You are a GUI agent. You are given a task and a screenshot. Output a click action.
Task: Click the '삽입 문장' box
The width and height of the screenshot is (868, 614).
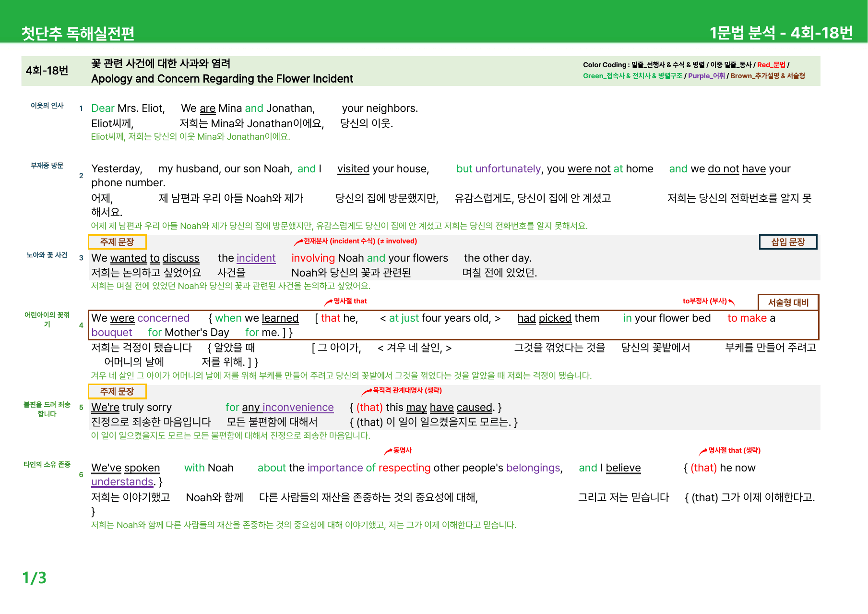(x=788, y=242)
